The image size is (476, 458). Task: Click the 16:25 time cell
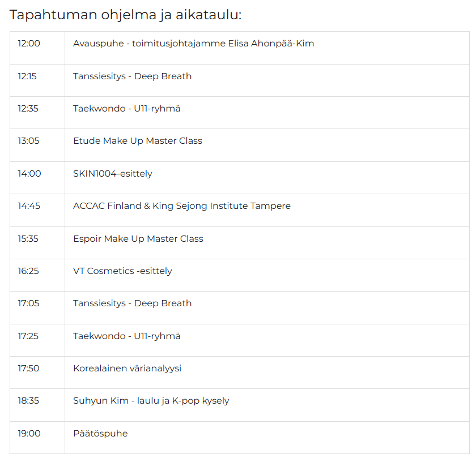[x=37, y=275]
